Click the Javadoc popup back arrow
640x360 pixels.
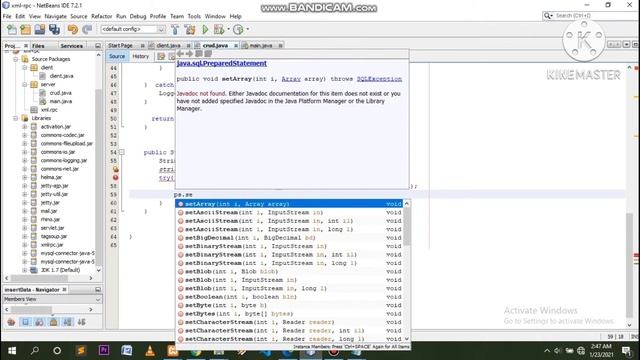pyautogui.click(x=180, y=54)
